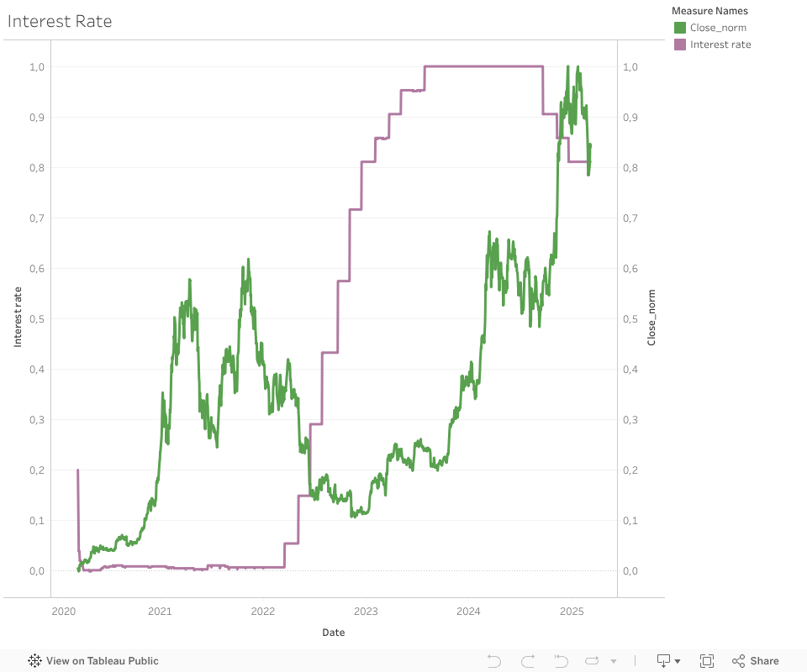Screen dimensions: 807x672
Task: Select the purple Interest rate color swatch
Action: tap(680, 45)
